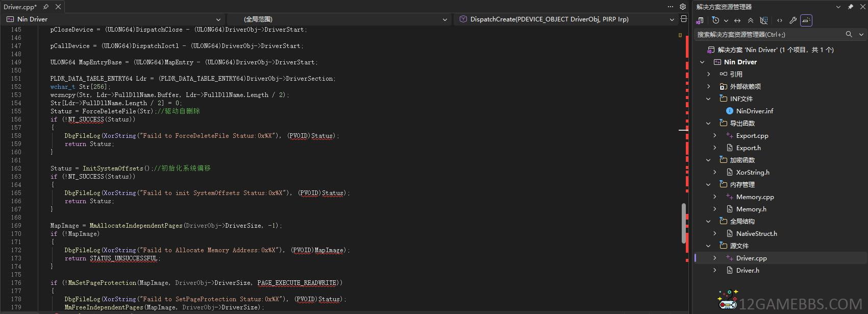Viewport: 868px width, 314px height.
Task: Toggle preview selected items button
Action: 806,20
